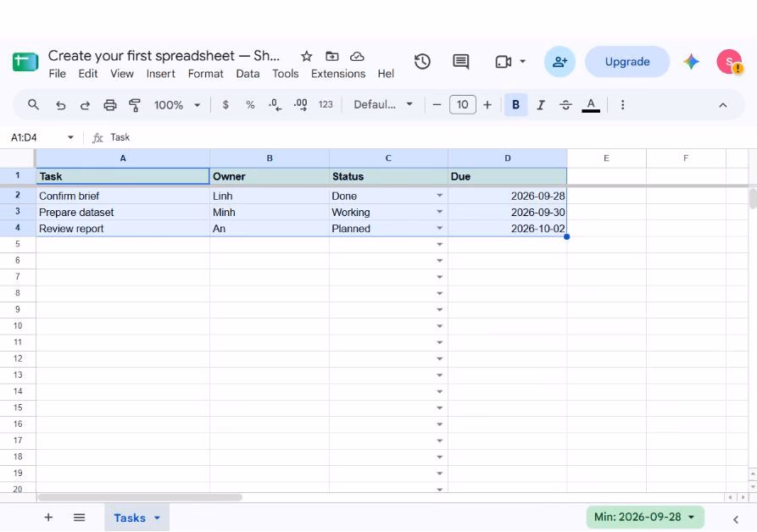Image resolution: width=757 pixels, height=532 pixels.
Task: Star this spreadsheet
Action: point(307,57)
